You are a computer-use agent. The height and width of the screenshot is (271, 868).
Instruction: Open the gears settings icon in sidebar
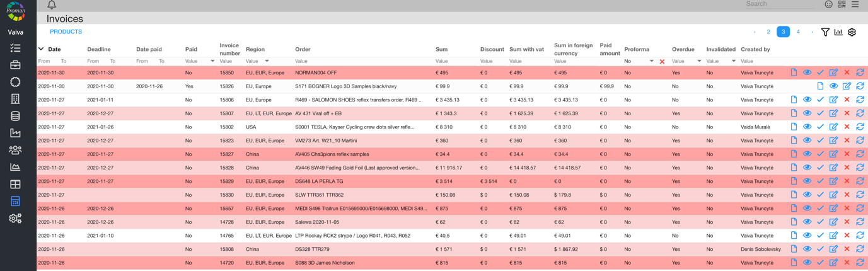15,219
